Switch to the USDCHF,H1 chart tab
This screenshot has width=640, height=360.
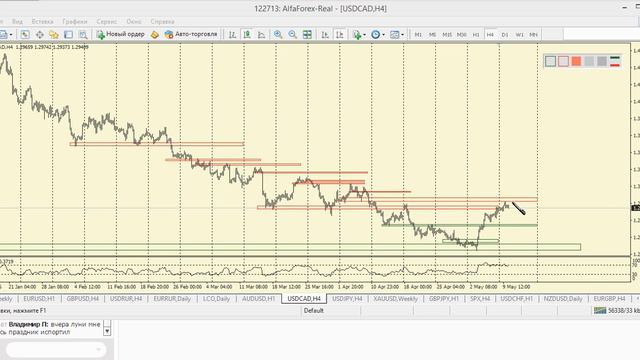(x=517, y=299)
